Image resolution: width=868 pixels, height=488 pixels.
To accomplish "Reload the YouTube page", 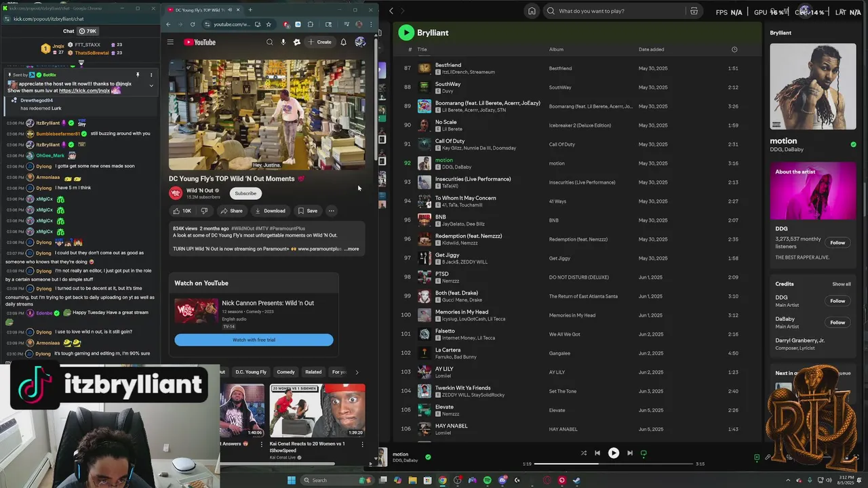I will [x=193, y=24].
